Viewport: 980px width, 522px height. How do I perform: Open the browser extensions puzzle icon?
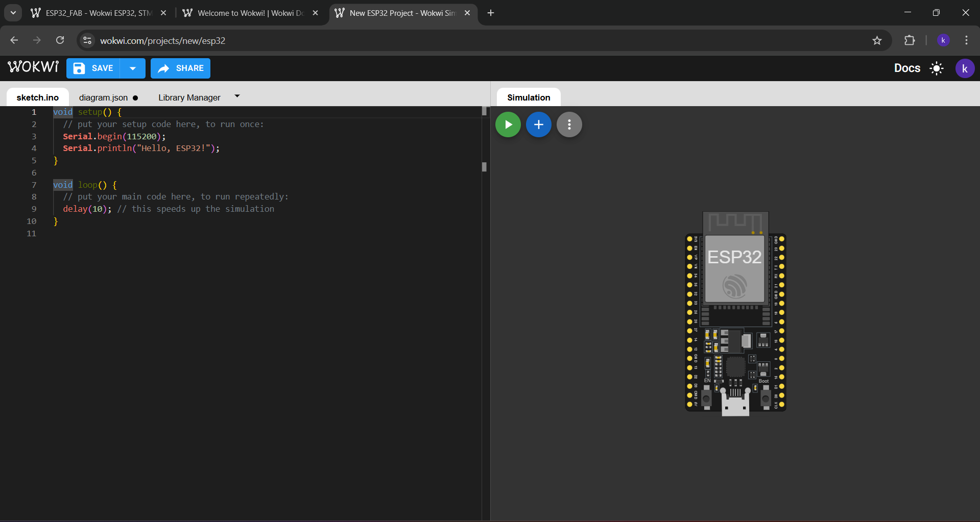[x=910, y=40]
